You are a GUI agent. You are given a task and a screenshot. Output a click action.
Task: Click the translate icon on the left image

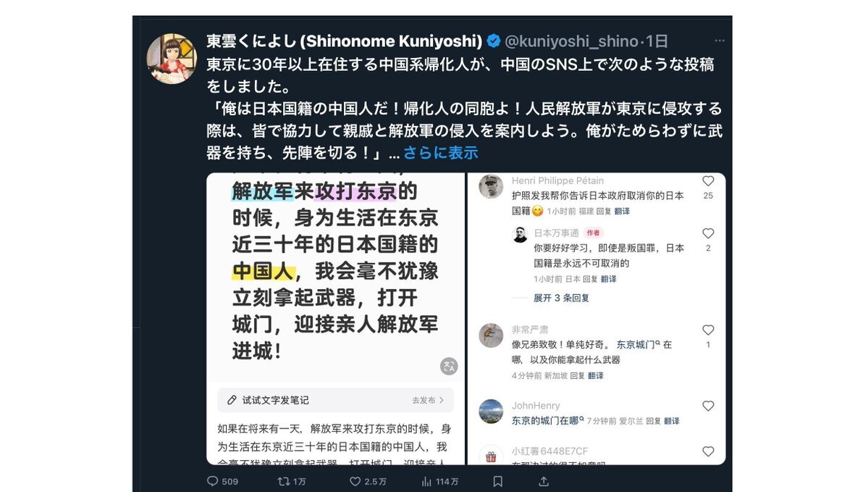point(449,366)
